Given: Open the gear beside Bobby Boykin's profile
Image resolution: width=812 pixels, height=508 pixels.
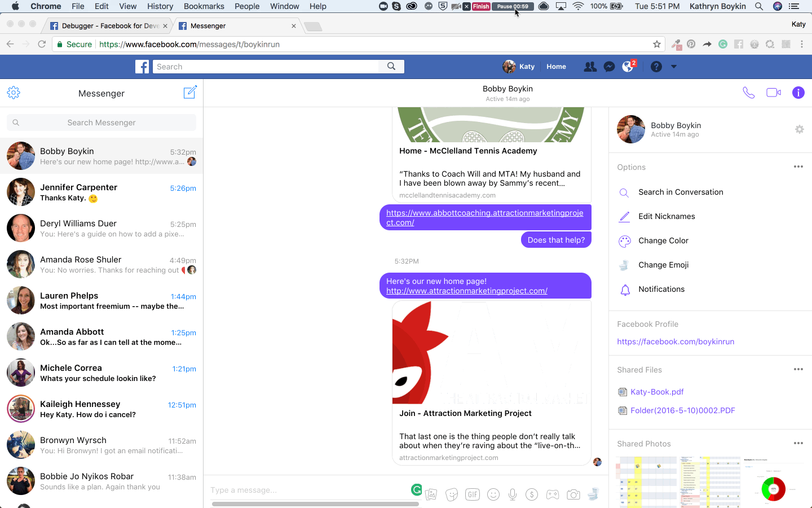Looking at the screenshot, I should point(799,129).
